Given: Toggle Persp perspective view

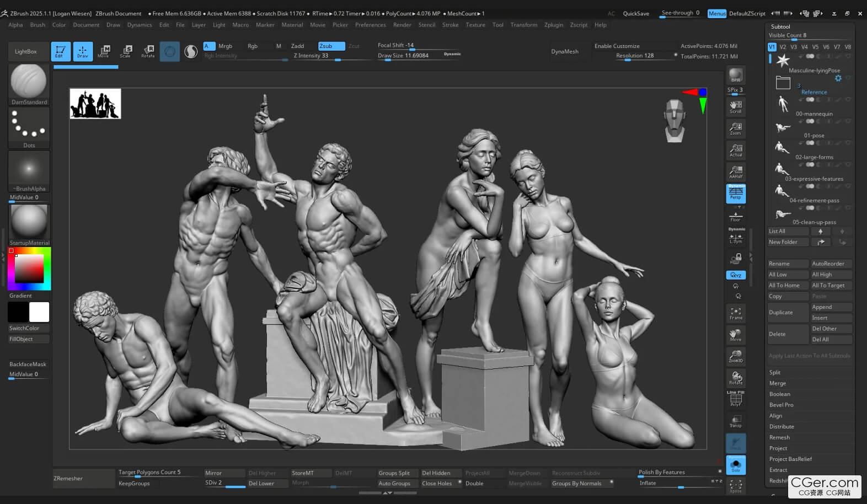Looking at the screenshot, I should point(735,194).
